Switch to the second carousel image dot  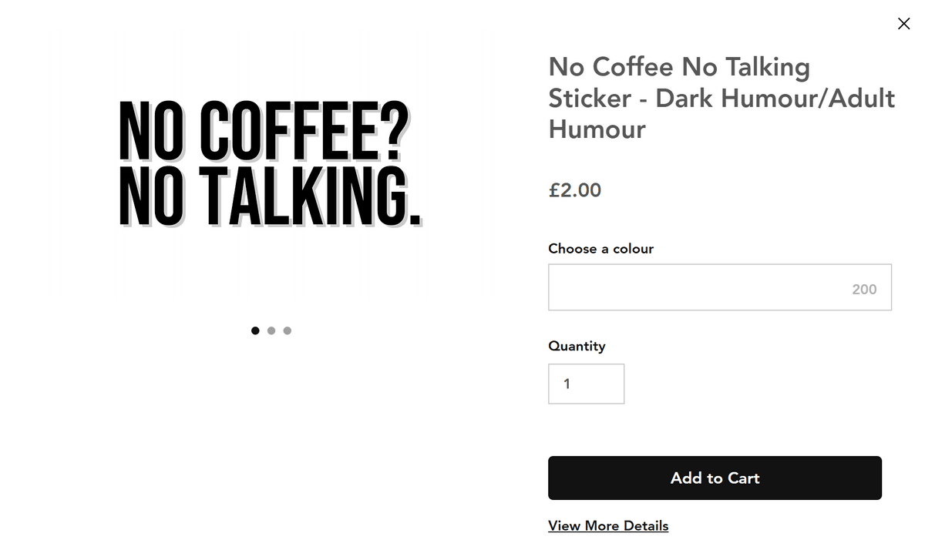271,330
